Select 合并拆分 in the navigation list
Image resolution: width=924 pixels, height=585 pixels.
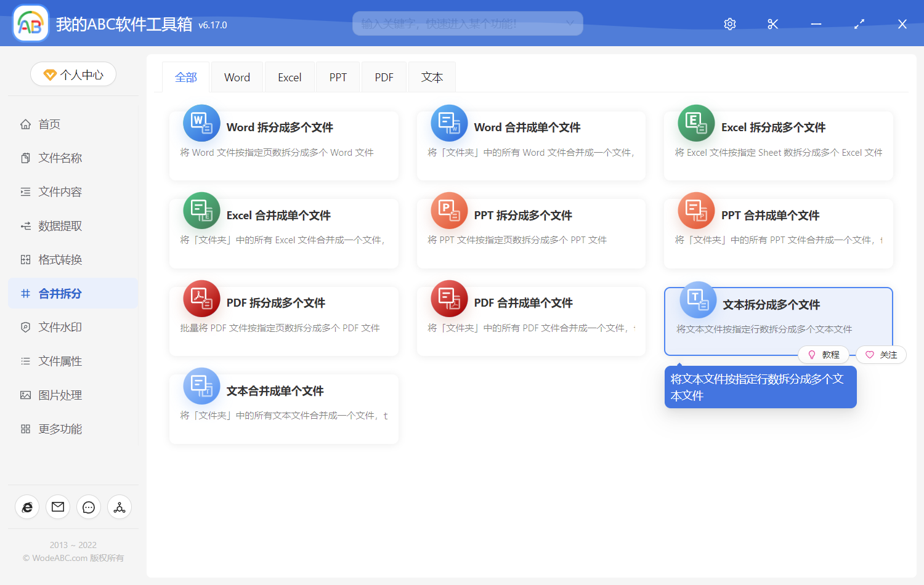pyautogui.click(x=59, y=293)
